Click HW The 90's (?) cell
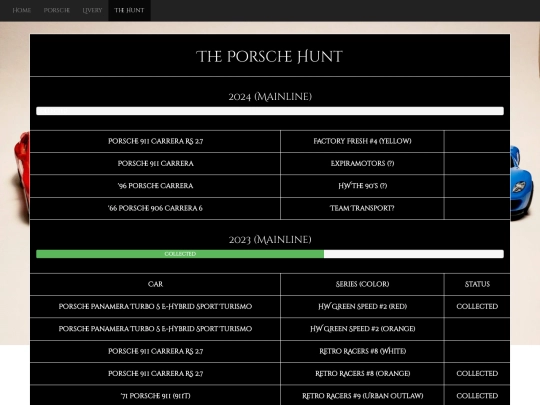540x405 pixels. [362, 186]
